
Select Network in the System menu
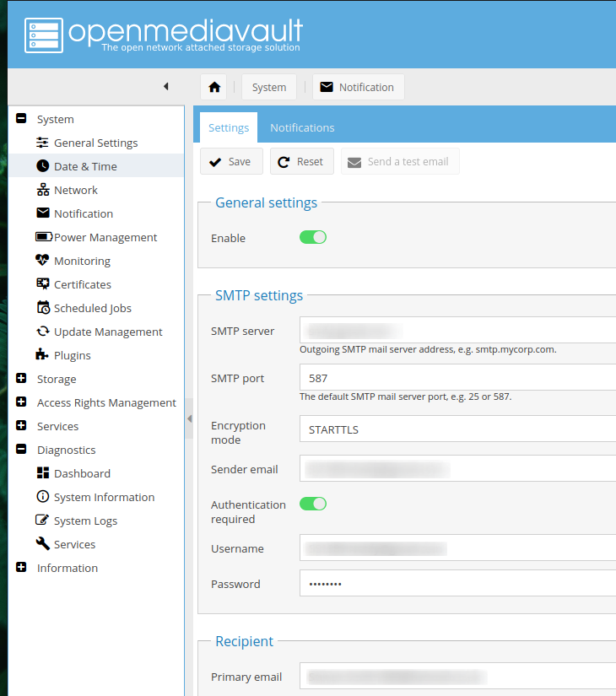[96, 190]
